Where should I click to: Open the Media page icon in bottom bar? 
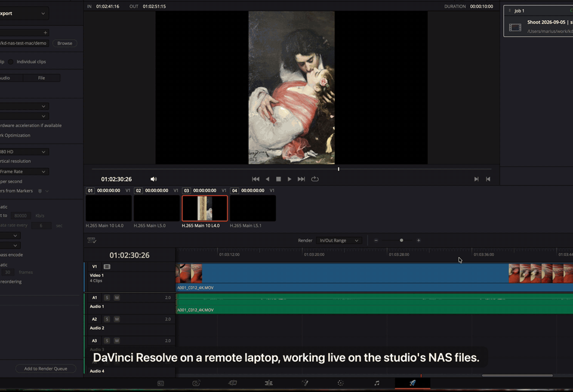pos(161,383)
